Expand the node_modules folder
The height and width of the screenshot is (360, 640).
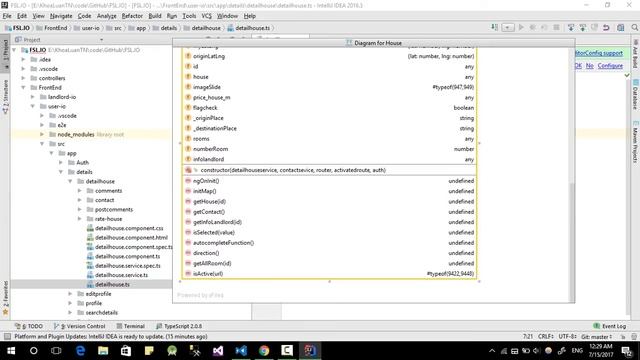42,134
